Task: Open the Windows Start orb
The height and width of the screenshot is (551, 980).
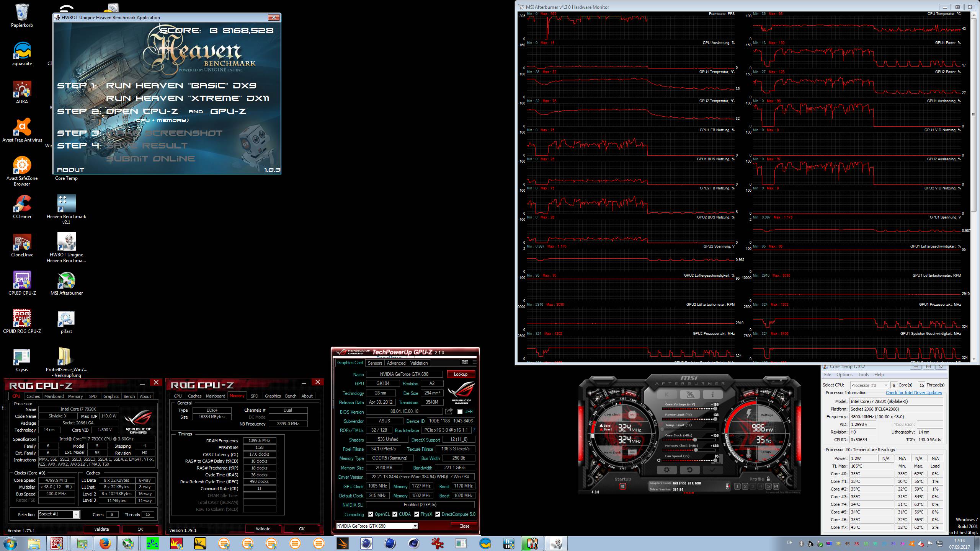Action: pyautogui.click(x=10, y=543)
